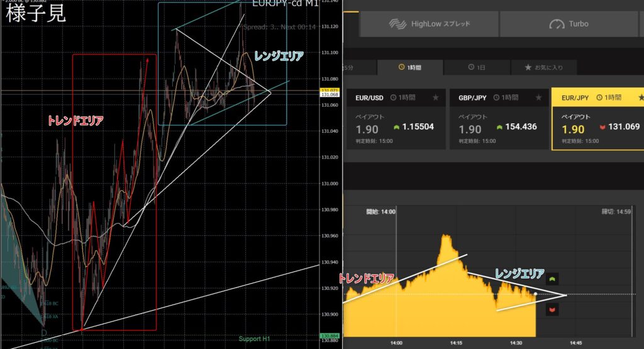Switch to the Turbo tab

(x=569, y=24)
